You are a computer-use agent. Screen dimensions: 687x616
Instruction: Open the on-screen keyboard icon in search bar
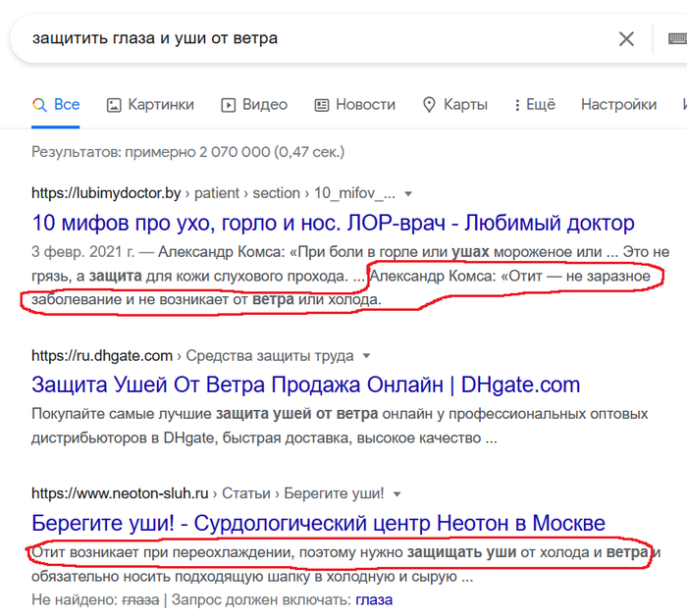677,38
